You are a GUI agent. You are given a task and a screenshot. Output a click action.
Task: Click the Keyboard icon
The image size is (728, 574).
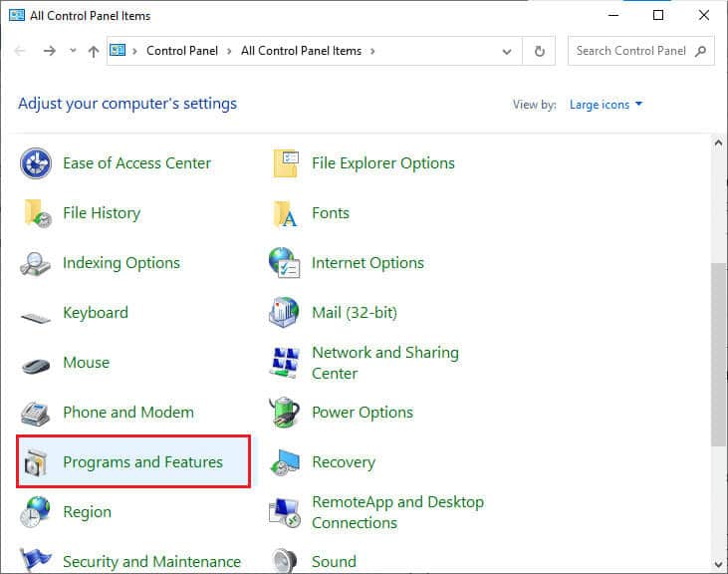point(36,319)
